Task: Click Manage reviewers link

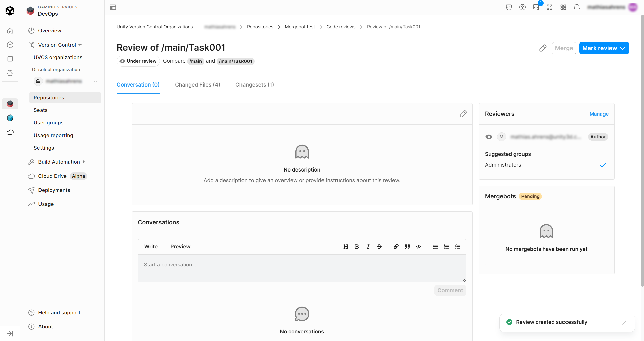Action: [599, 114]
